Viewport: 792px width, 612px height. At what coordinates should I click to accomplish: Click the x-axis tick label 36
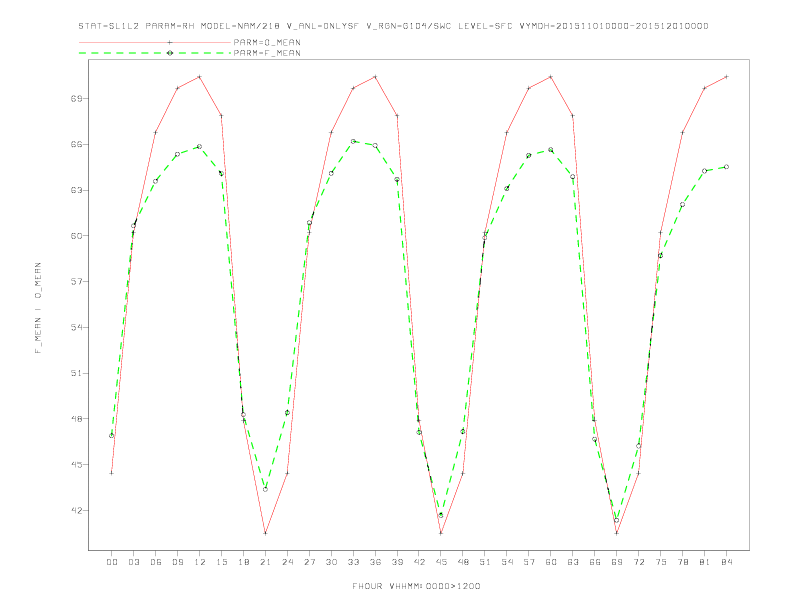click(375, 562)
